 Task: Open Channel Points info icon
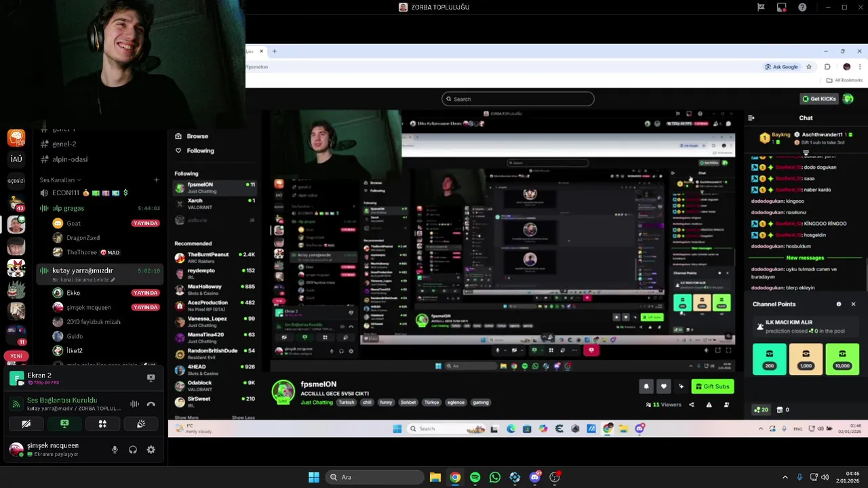(839, 304)
